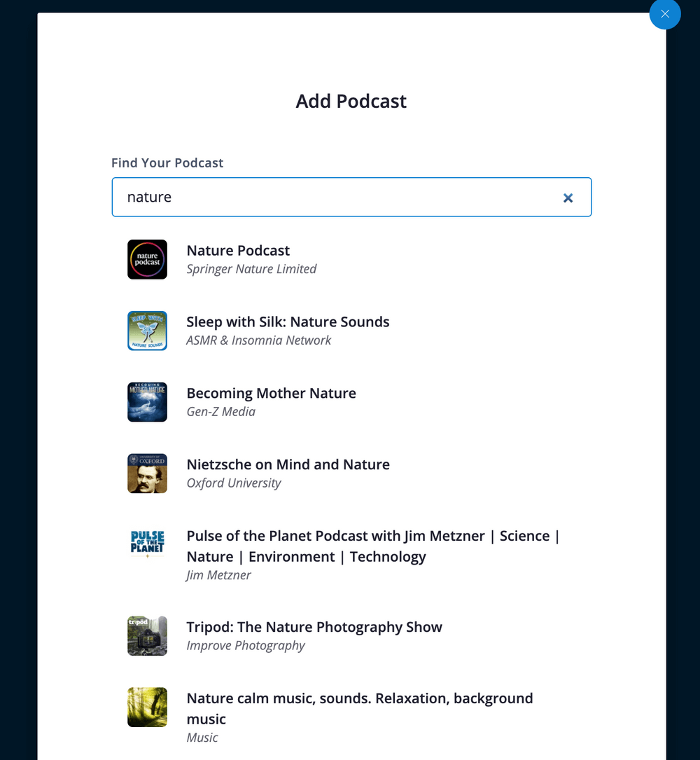Close the Add Podcast dialog
Viewport: 700px width, 760px height.
pos(664,14)
